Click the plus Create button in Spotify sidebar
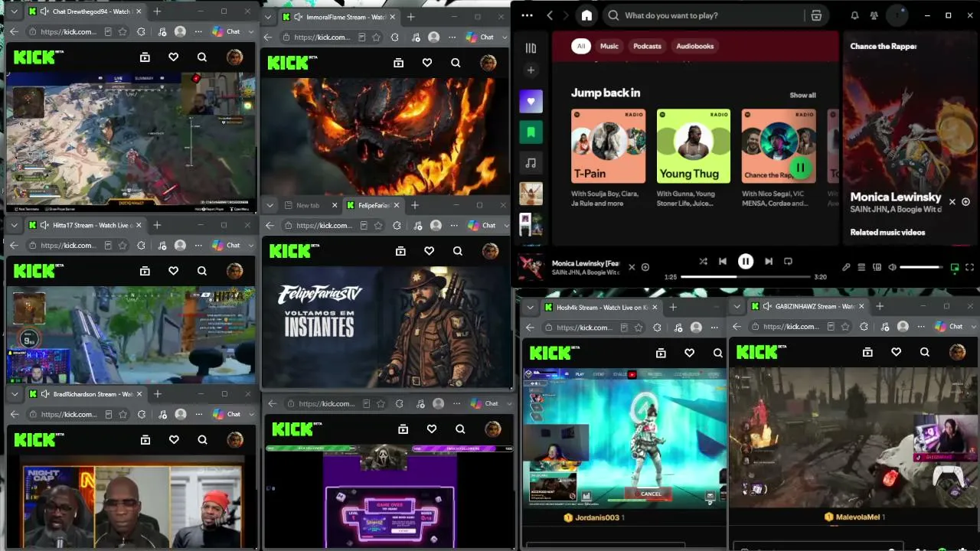The width and height of the screenshot is (980, 551). pos(531,70)
